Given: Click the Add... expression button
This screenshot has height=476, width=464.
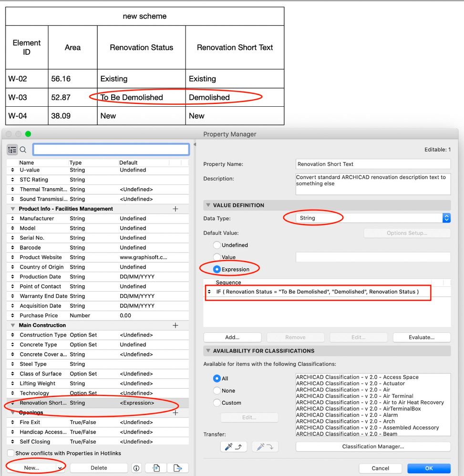Looking at the screenshot, I should click(x=232, y=337).
